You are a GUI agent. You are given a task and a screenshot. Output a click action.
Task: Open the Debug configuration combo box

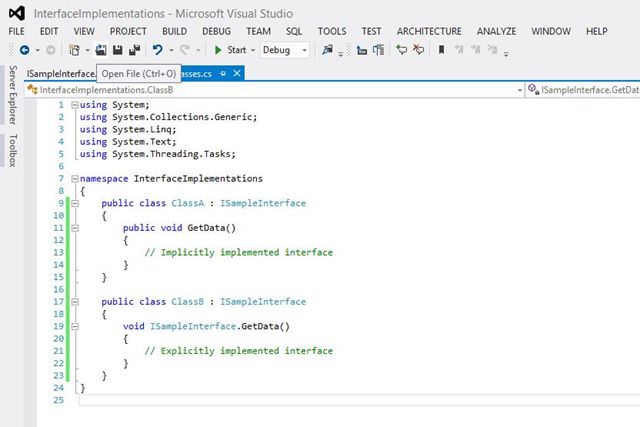coord(285,50)
